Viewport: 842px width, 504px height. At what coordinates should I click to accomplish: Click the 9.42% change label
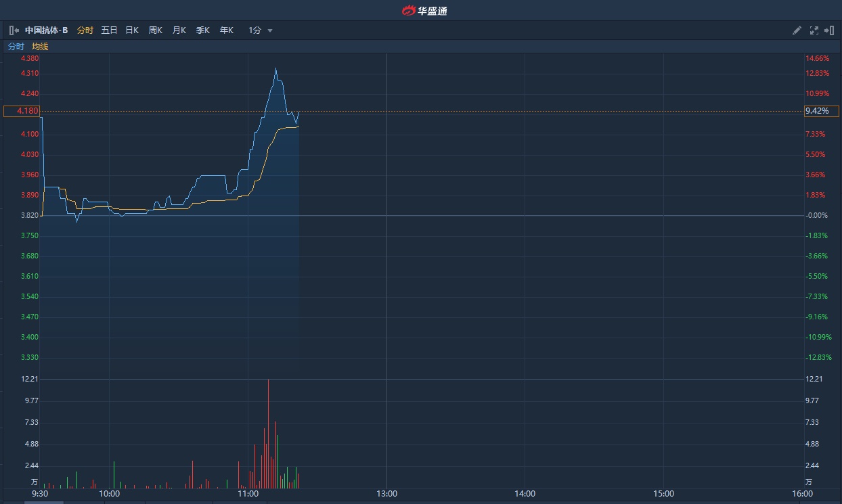tap(822, 111)
